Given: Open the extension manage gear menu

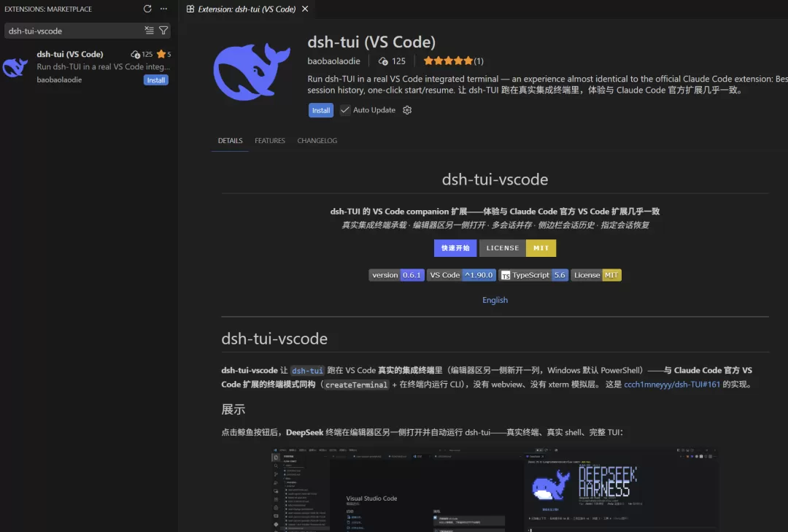Looking at the screenshot, I should point(407,110).
